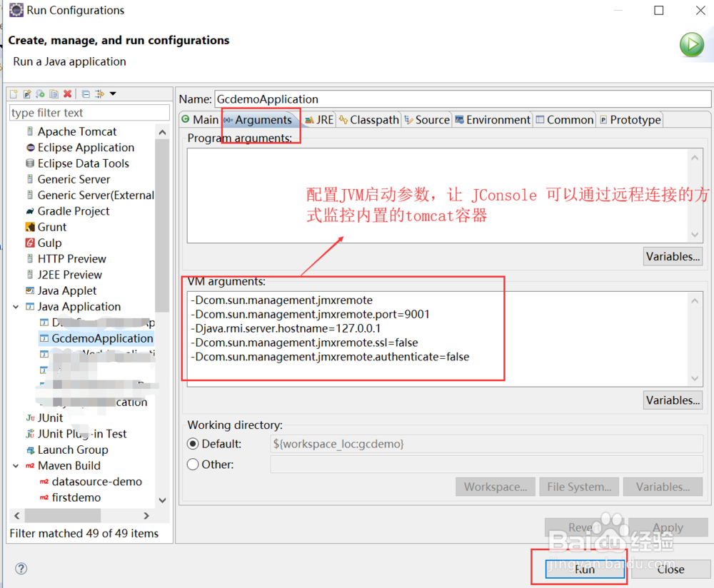Click the Close button
The width and height of the screenshot is (714, 588).
670,569
